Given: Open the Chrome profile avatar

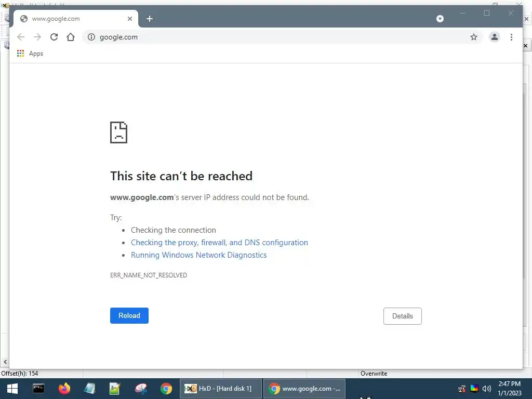Looking at the screenshot, I should tap(495, 37).
